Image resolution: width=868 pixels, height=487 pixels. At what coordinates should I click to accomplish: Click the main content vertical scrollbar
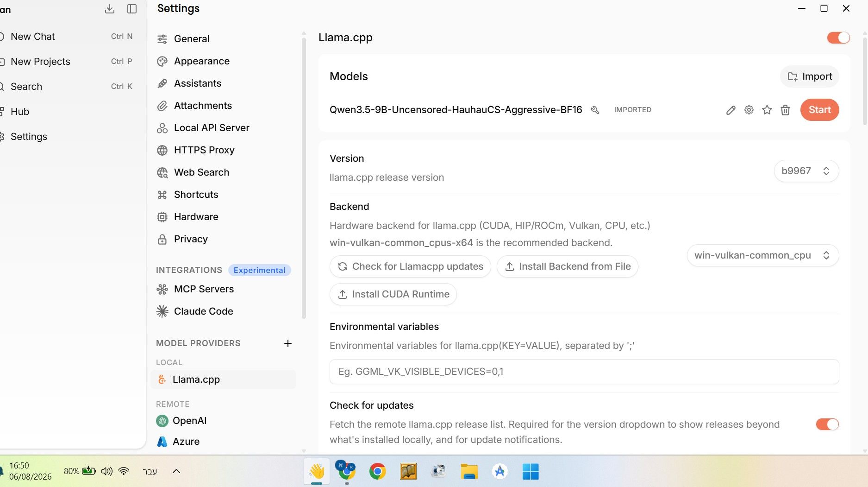[865, 81]
